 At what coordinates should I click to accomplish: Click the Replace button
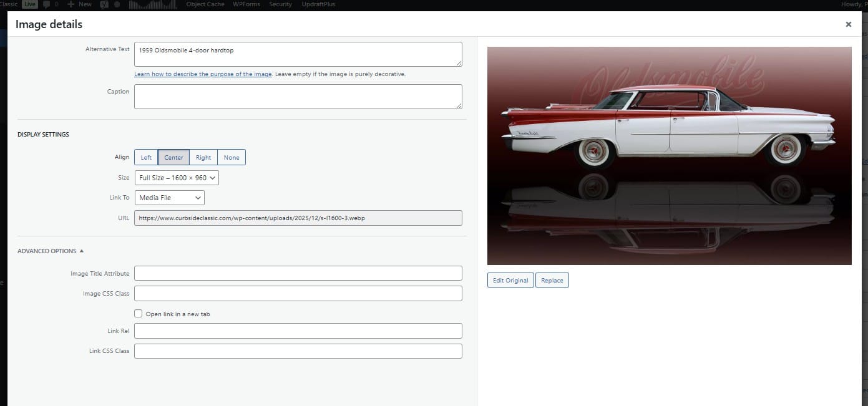[552, 280]
